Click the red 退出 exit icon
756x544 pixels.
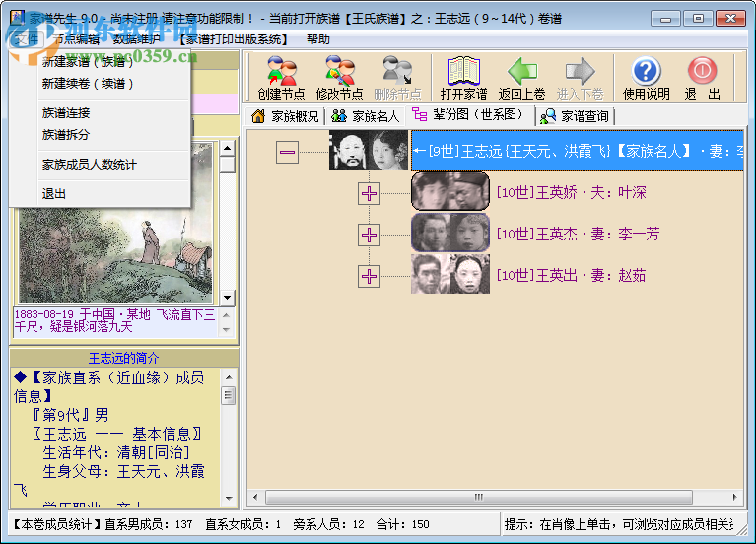point(702,78)
